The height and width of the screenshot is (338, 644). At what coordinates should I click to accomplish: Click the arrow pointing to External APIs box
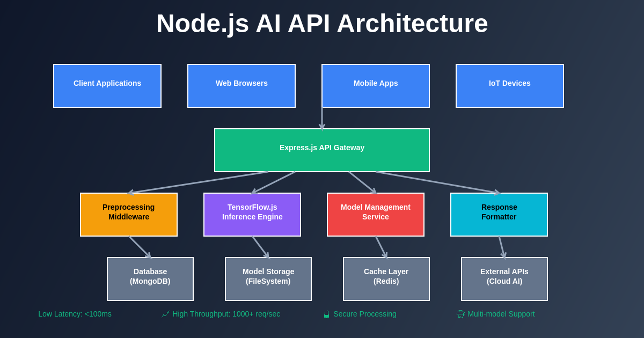pyautogui.click(x=502, y=247)
